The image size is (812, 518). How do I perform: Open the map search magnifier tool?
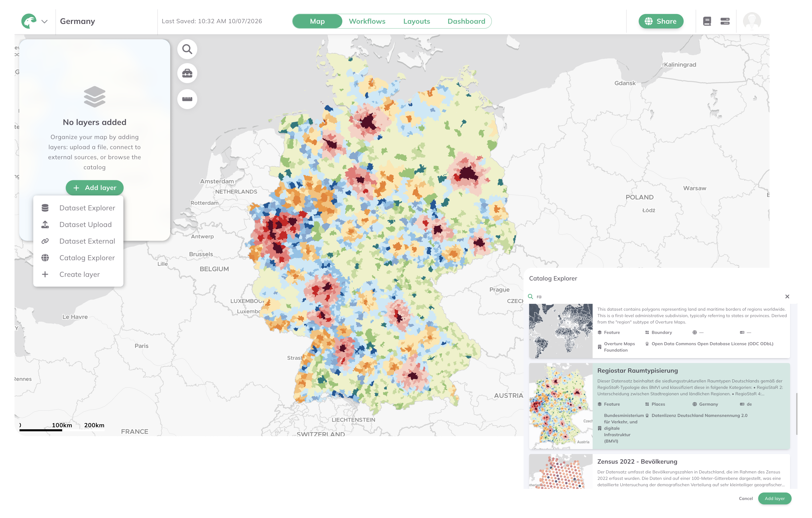pos(187,49)
